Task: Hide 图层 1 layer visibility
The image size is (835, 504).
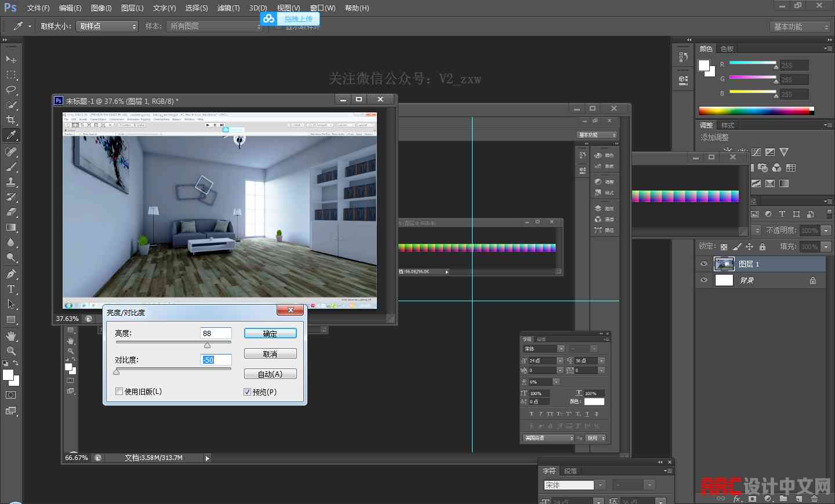Action: (x=704, y=264)
